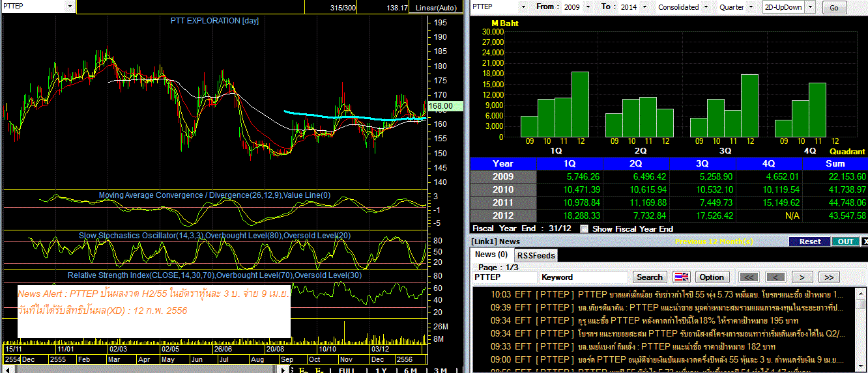Click the 18,288.33 cell for 2012 1Q
Image resolution: width=868 pixels, height=373 pixels.
tap(570, 215)
